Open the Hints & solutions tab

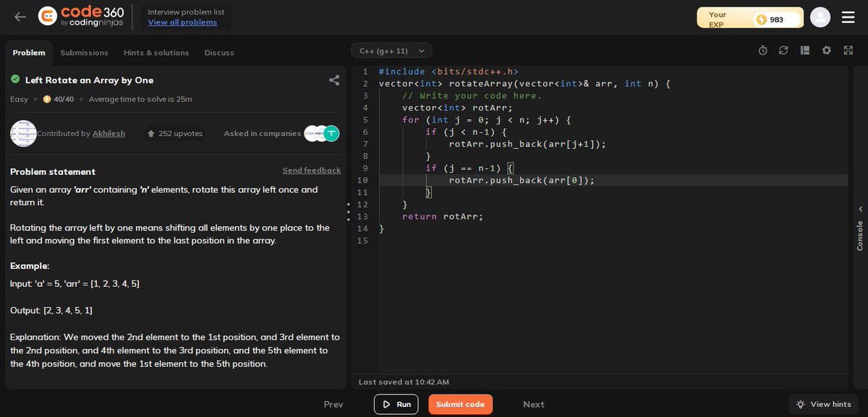[156, 53]
